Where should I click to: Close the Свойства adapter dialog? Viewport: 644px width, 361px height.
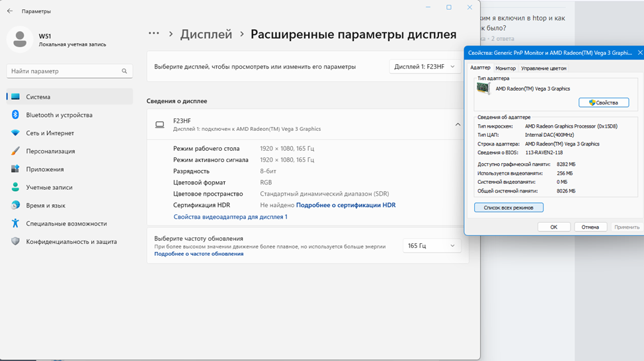point(639,53)
